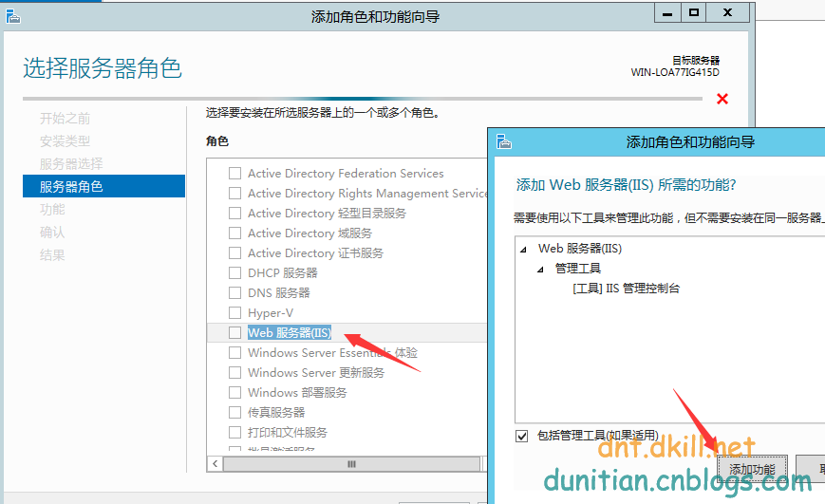Click the horizontal scrollbar thumb in roles list

pos(351,463)
